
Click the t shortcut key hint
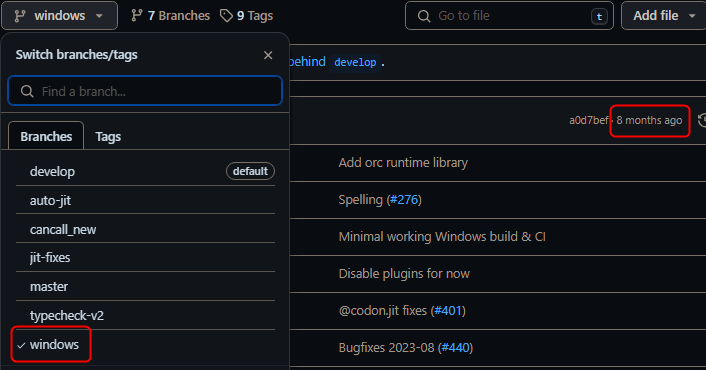coord(599,17)
